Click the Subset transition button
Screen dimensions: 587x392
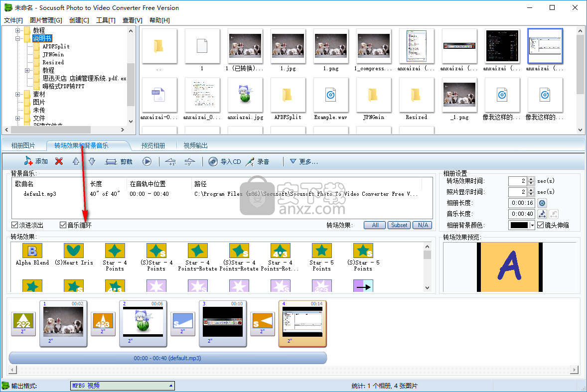pos(399,225)
